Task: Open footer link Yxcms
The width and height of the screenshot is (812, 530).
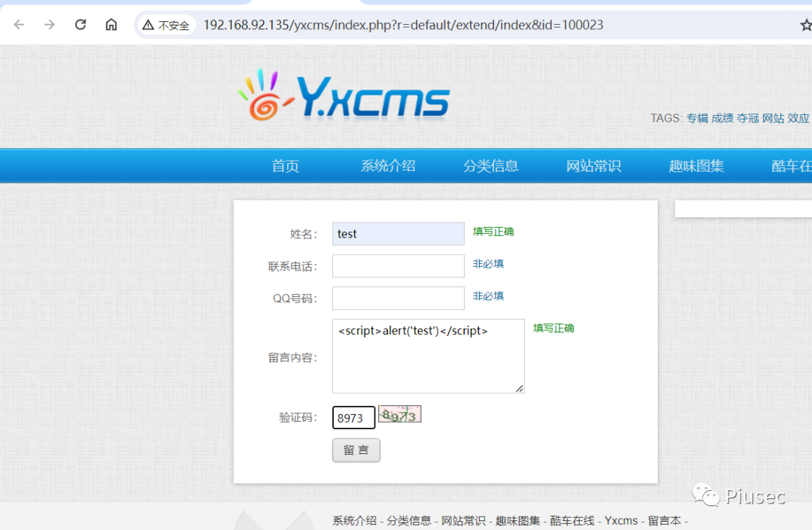Action: coord(622,521)
